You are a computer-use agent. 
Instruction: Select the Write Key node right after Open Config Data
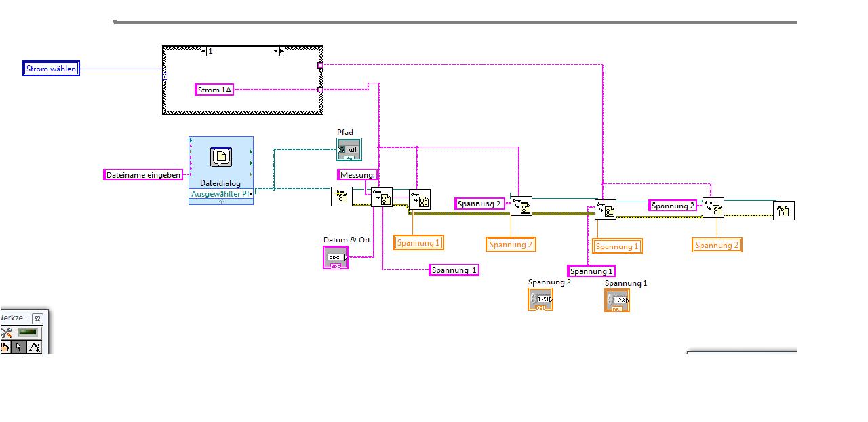tap(381, 197)
